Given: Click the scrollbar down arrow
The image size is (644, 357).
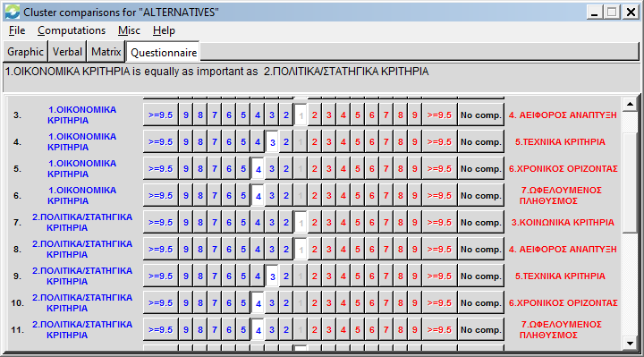Looking at the screenshot, I should (630, 342).
